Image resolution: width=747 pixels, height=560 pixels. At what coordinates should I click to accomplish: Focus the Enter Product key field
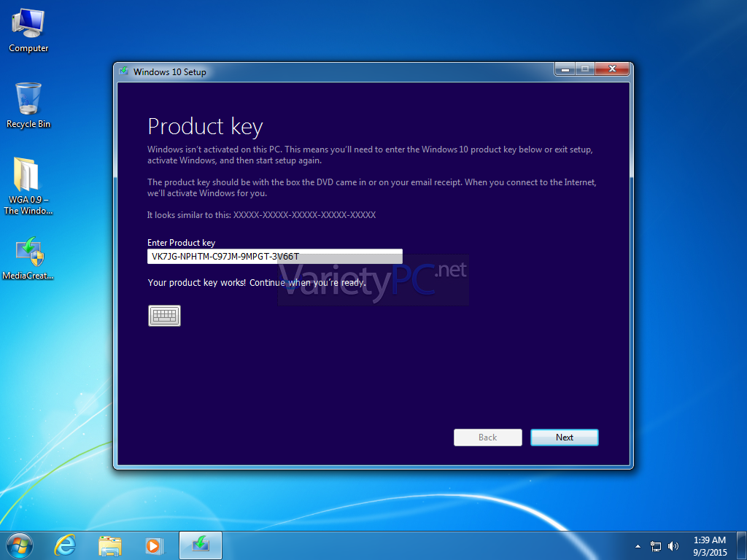click(x=275, y=256)
